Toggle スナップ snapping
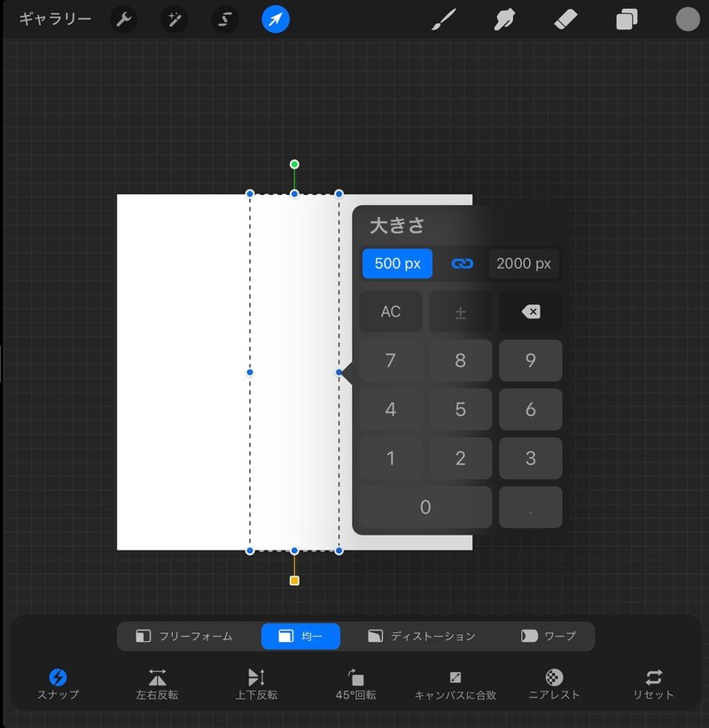 point(58,684)
